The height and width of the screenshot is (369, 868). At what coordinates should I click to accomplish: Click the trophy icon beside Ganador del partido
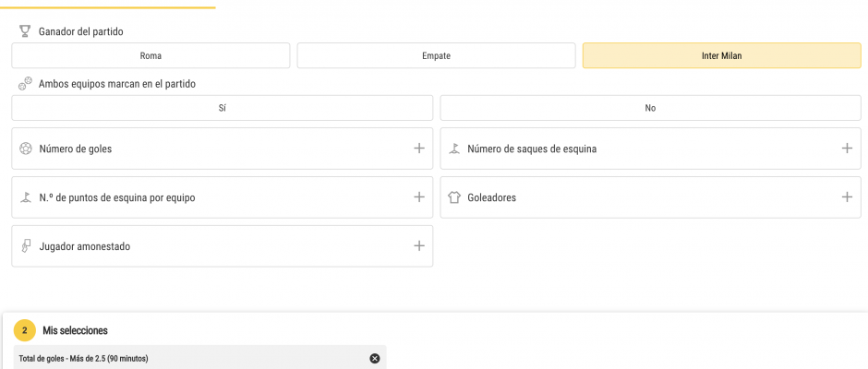coord(24,31)
